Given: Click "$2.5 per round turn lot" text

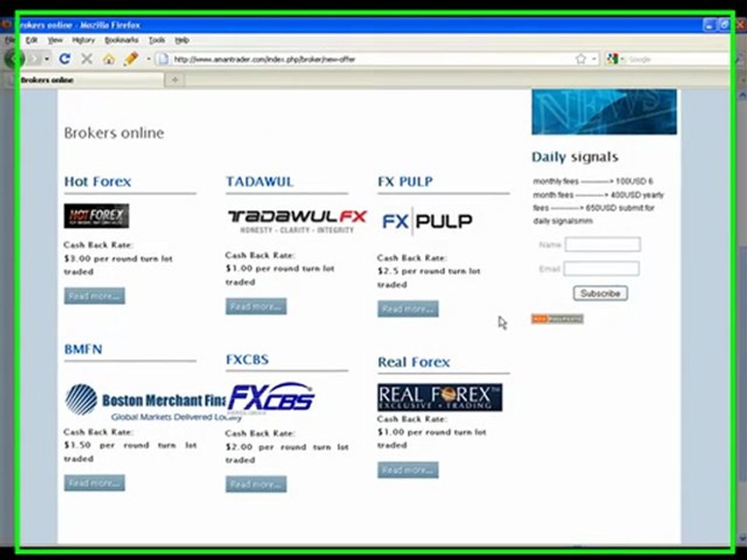Looking at the screenshot, I should (429, 271).
